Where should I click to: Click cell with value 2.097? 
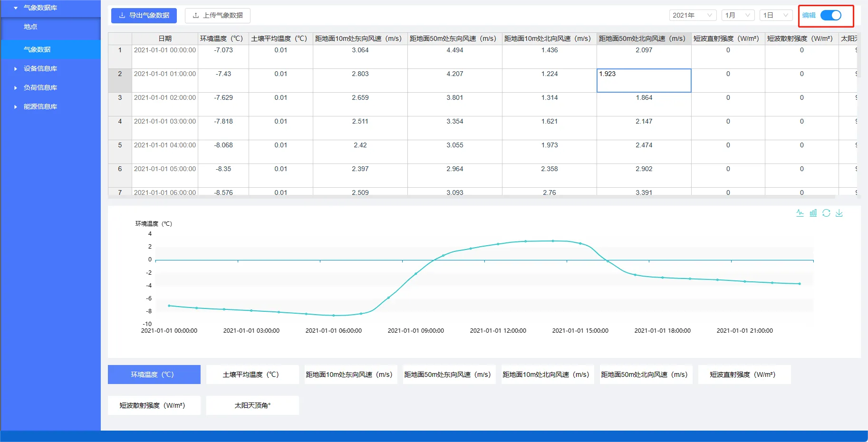tap(644, 57)
